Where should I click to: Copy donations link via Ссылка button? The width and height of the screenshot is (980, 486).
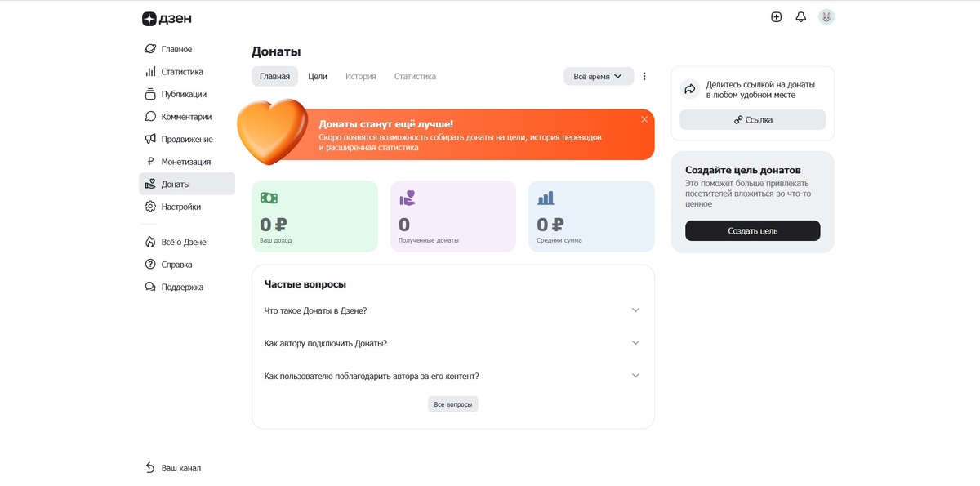pos(753,119)
